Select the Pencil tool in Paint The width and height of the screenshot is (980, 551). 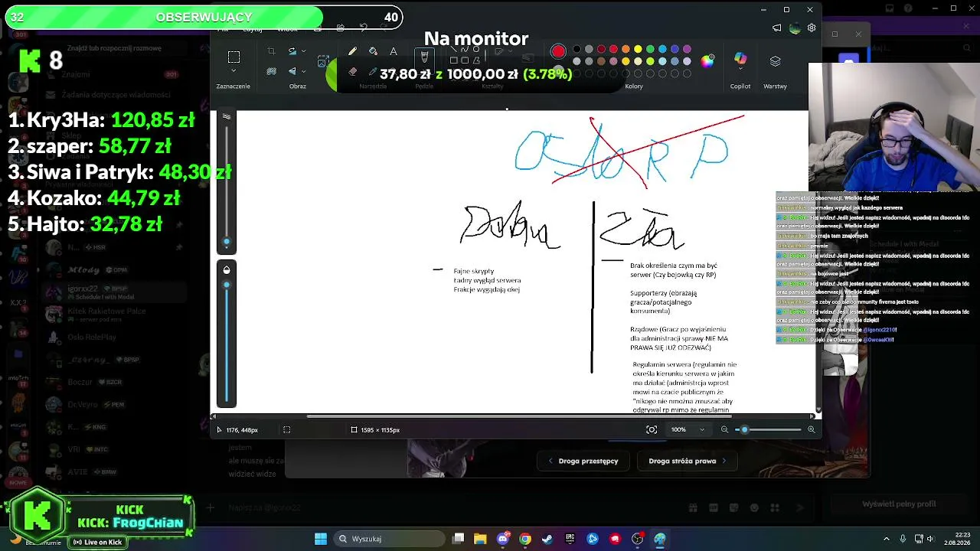[x=352, y=52]
